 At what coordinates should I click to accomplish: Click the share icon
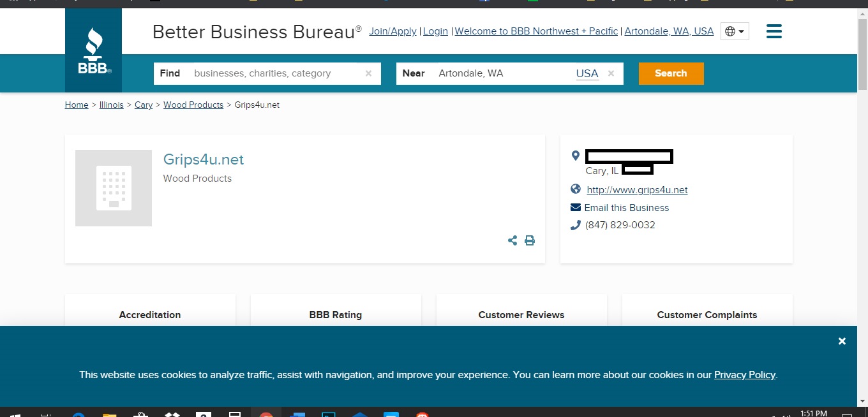coord(513,240)
